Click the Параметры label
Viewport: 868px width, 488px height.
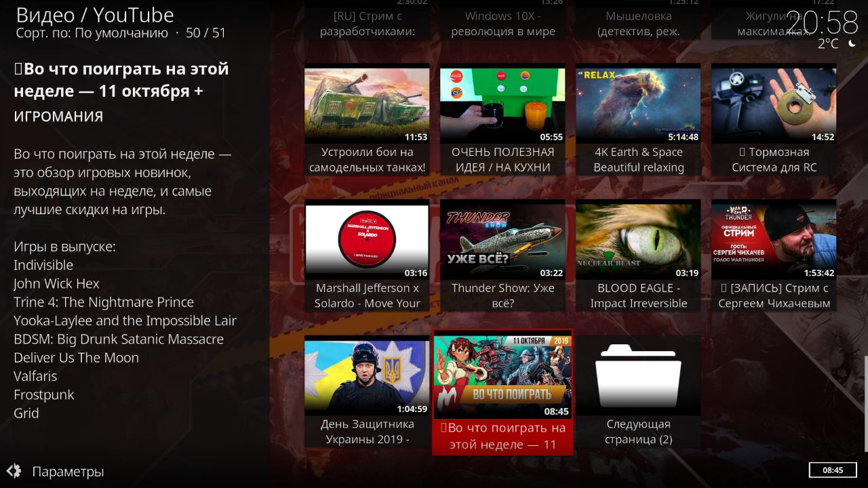(x=68, y=472)
